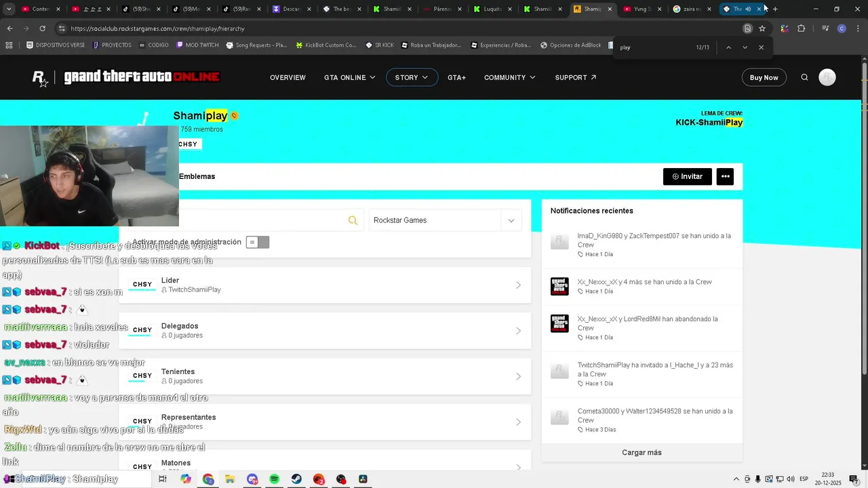Screen dimensions: 868x488
Task: Click the browser address bar URL
Action: tap(157, 28)
